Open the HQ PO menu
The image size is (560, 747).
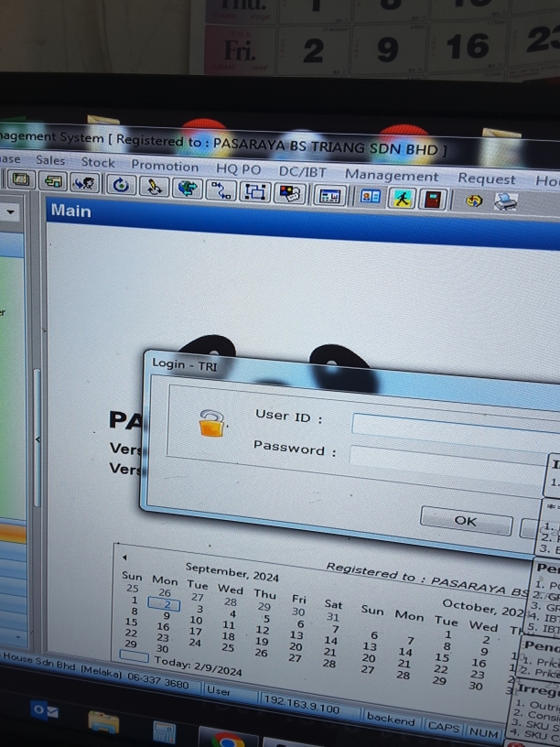(x=239, y=169)
